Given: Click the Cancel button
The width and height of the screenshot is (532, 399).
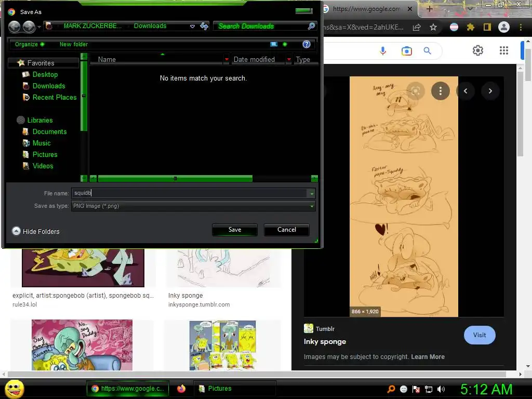Looking at the screenshot, I should point(287,230).
